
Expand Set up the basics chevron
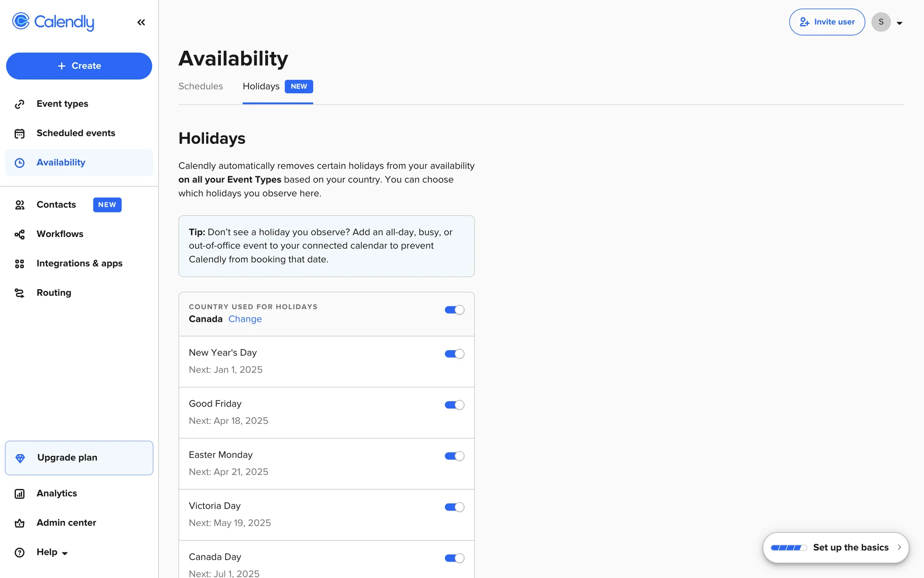pyautogui.click(x=899, y=548)
